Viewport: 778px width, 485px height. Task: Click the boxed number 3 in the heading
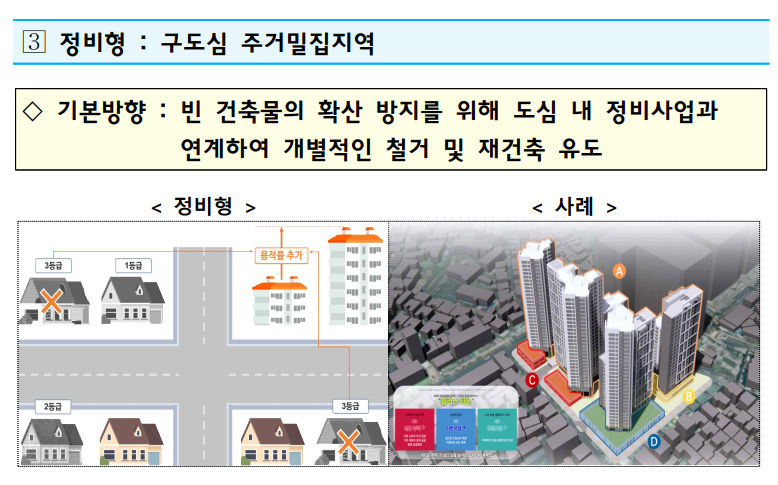tap(34, 42)
